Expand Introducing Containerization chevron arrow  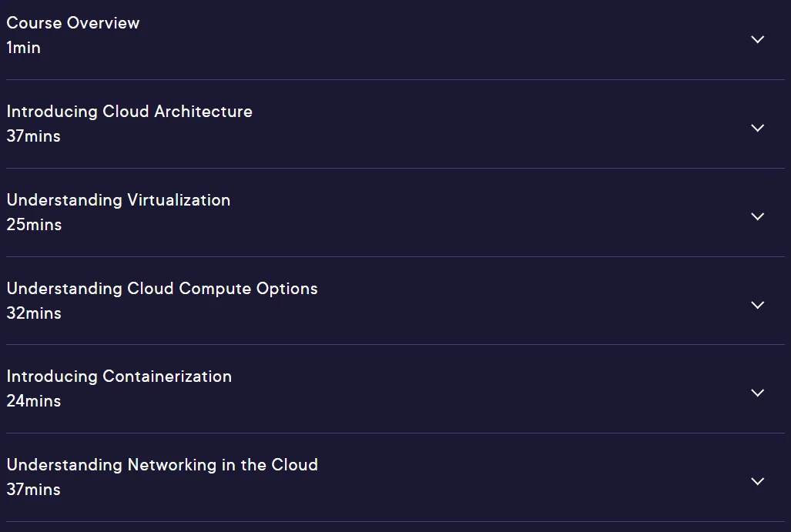click(758, 393)
